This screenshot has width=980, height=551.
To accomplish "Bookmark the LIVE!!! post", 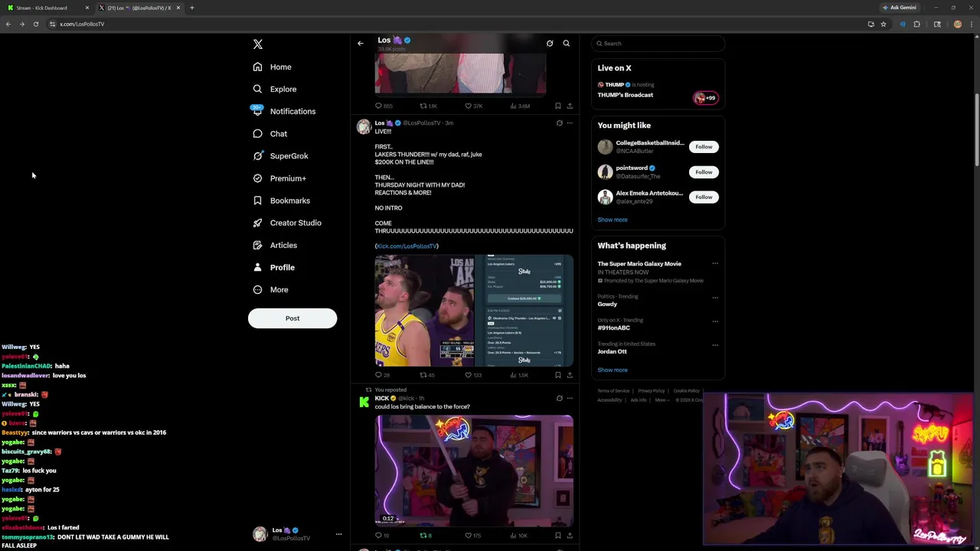I will coord(558,375).
